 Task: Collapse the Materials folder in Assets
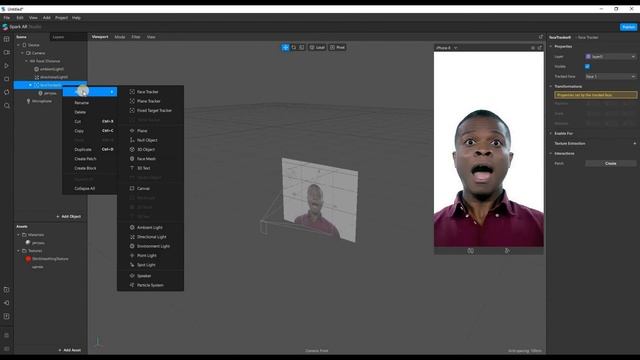coord(18,235)
